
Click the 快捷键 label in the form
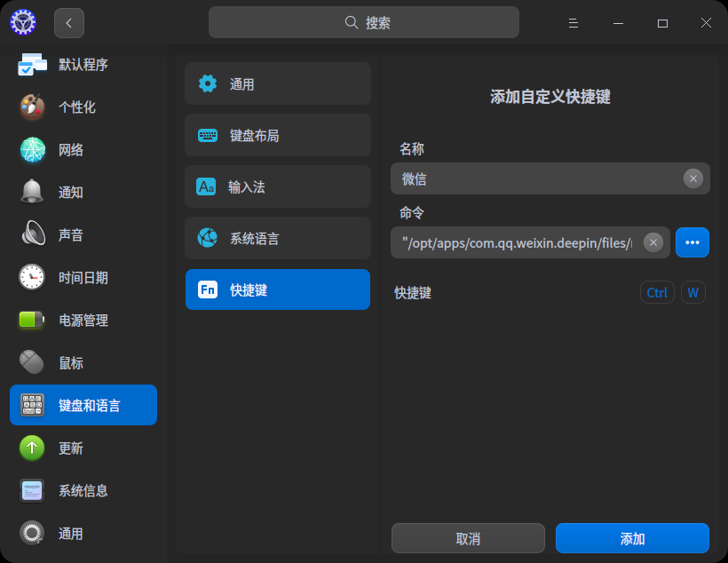413,293
